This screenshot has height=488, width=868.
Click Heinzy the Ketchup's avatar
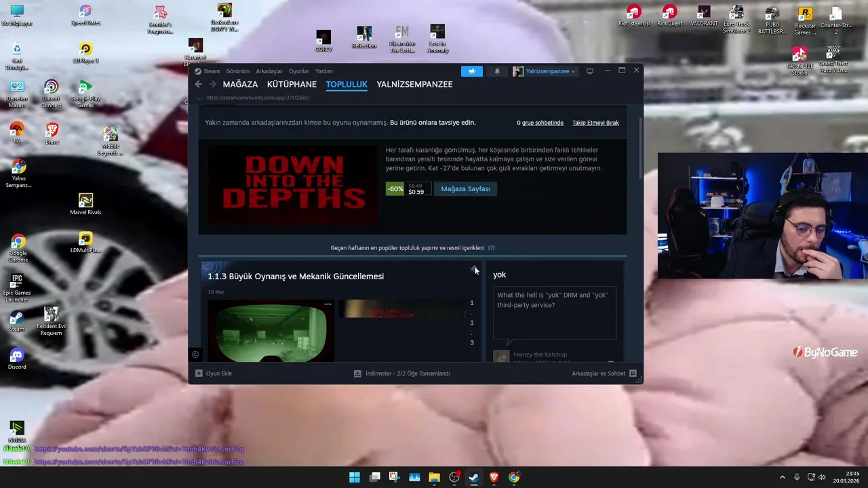(x=500, y=357)
